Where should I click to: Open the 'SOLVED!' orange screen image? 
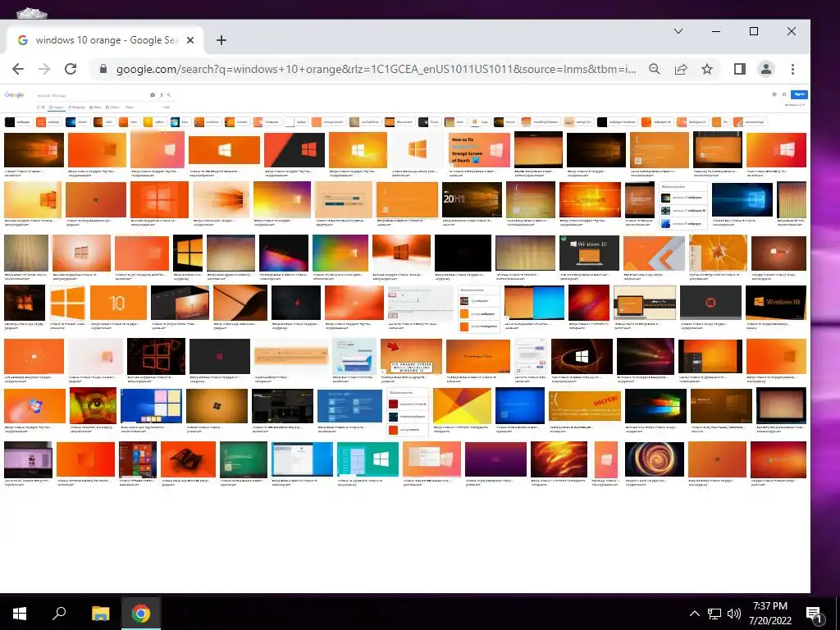[584, 406]
